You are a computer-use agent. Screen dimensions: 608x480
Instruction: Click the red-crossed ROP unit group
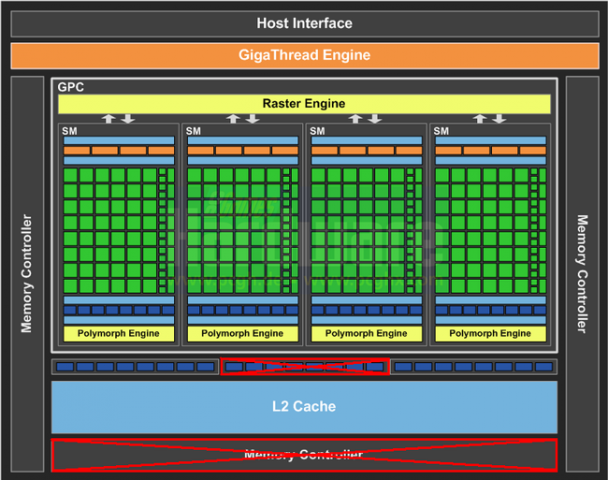click(x=305, y=366)
